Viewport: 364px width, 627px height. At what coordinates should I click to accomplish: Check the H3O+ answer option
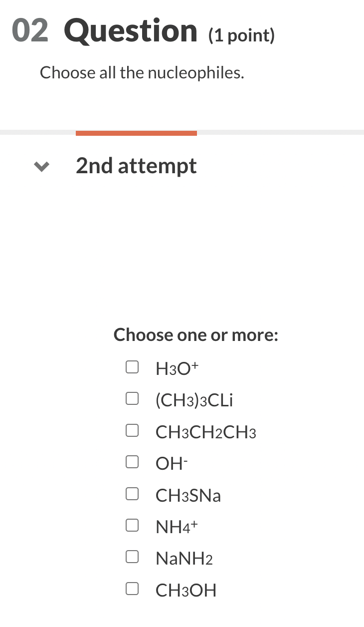[132, 367]
